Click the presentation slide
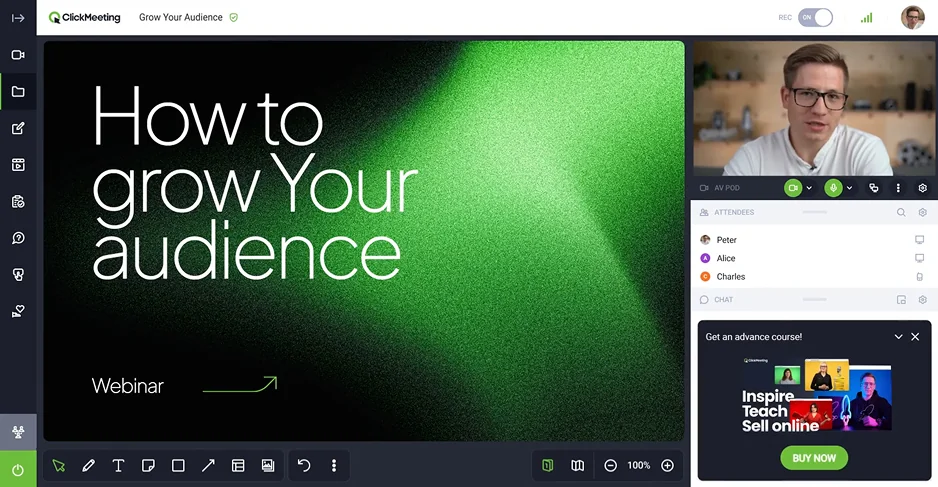 (x=364, y=241)
